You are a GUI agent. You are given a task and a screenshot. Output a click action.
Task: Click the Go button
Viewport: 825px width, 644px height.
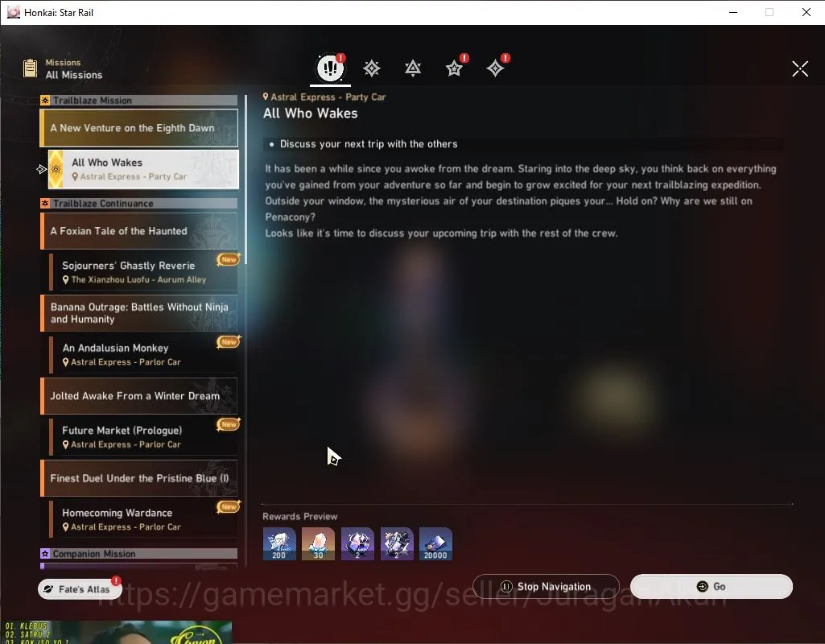coord(712,586)
